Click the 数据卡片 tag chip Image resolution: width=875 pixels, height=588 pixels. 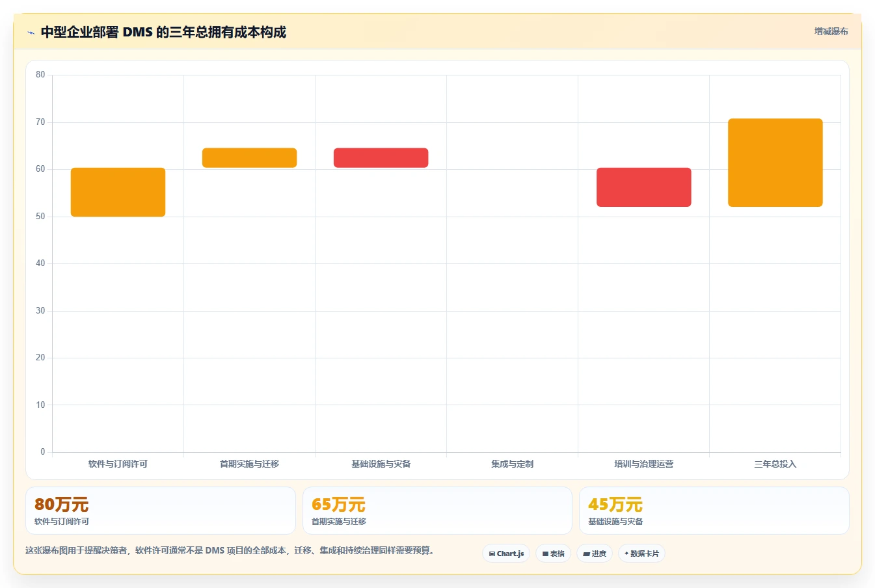(641, 554)
